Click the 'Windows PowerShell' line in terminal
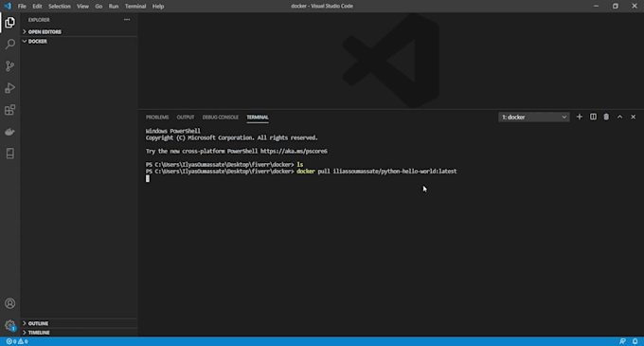Viewport: 644px width, 346px height. click(173, 131)
